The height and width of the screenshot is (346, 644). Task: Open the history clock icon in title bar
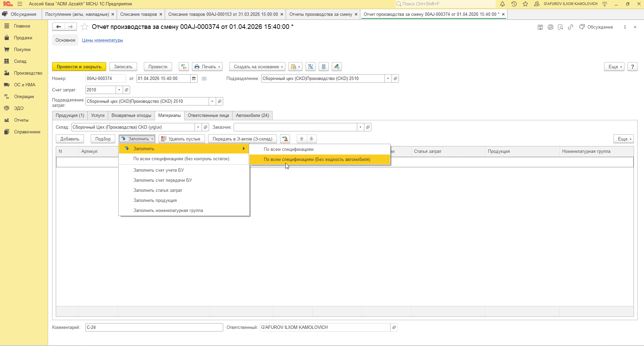pyautogui.click(x=514, y=4)
